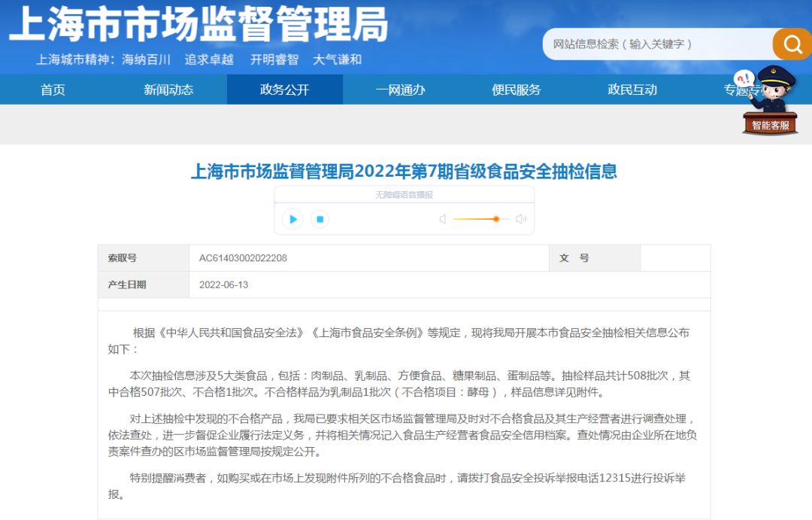812x520 pixels.
Task: Click the 产生日期 value 2022-06-13
Action: (223, 284)
